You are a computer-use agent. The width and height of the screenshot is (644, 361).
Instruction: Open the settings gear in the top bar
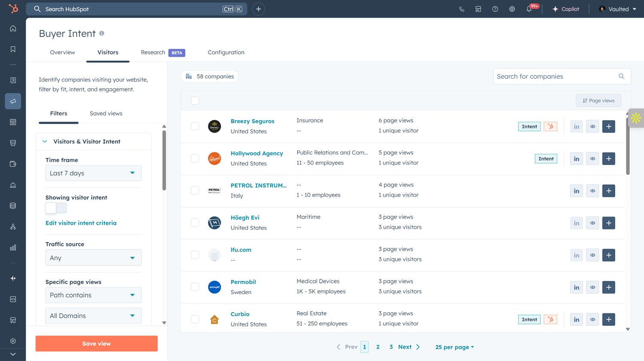[x=512, y=9]
